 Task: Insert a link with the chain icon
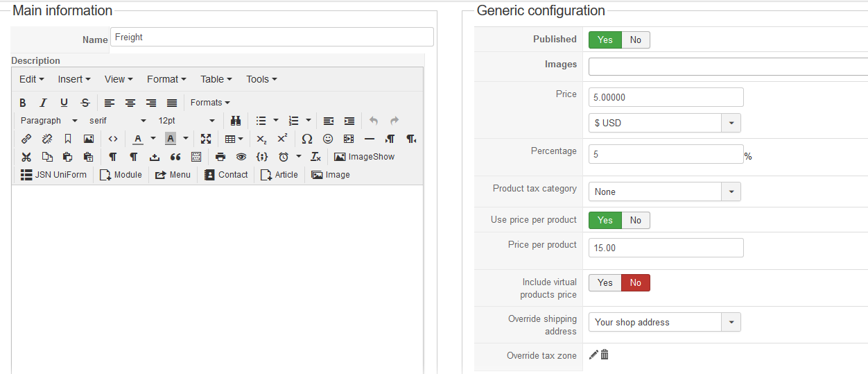click(26, 139)
